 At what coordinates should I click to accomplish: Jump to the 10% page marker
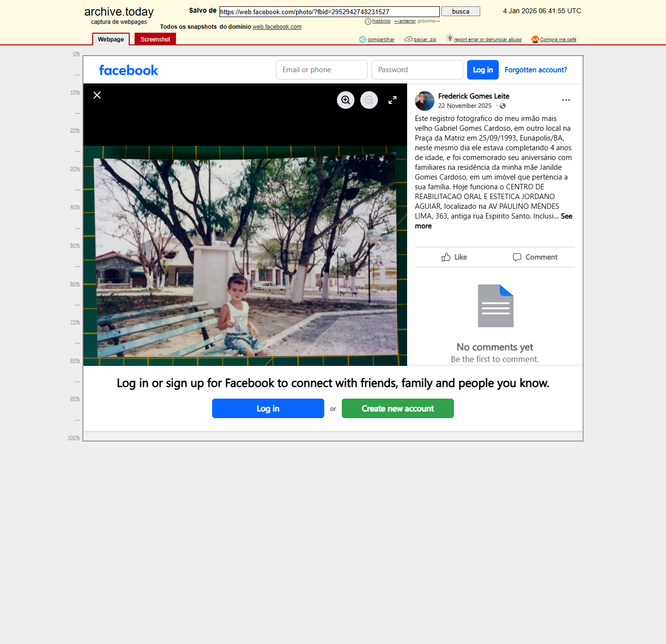pos(75,92)
